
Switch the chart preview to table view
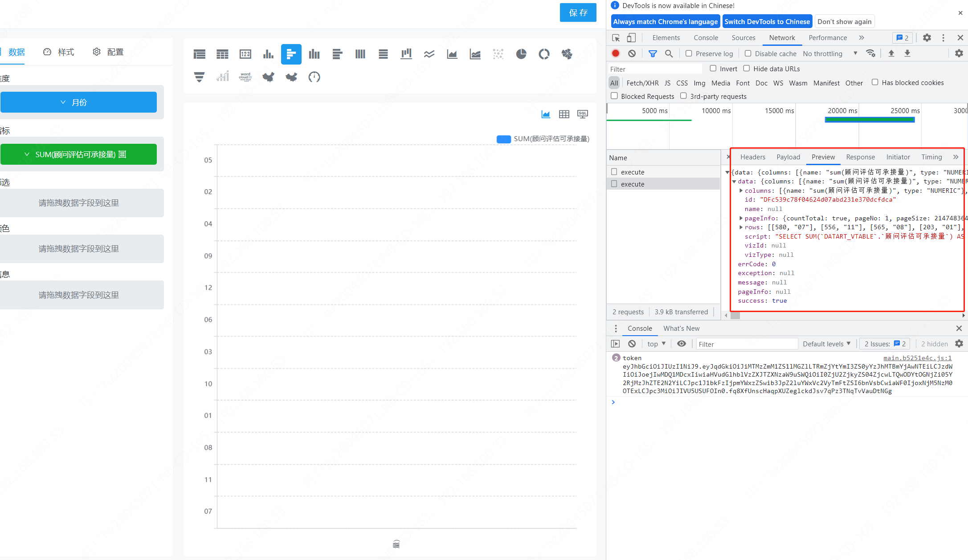pos(564,114)
